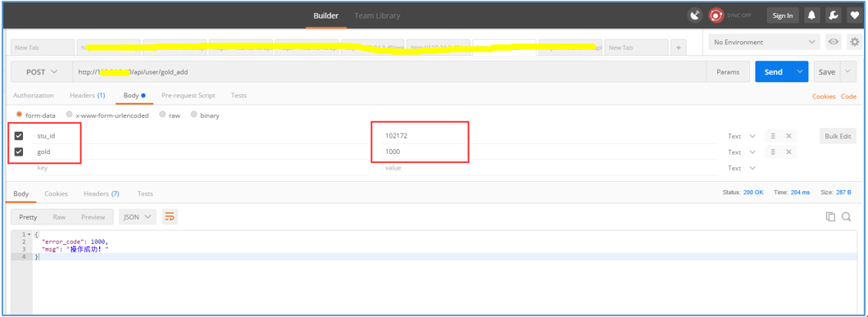868x317 pixels.
Task: Click the Sign In button
Action: pos(782,16)
